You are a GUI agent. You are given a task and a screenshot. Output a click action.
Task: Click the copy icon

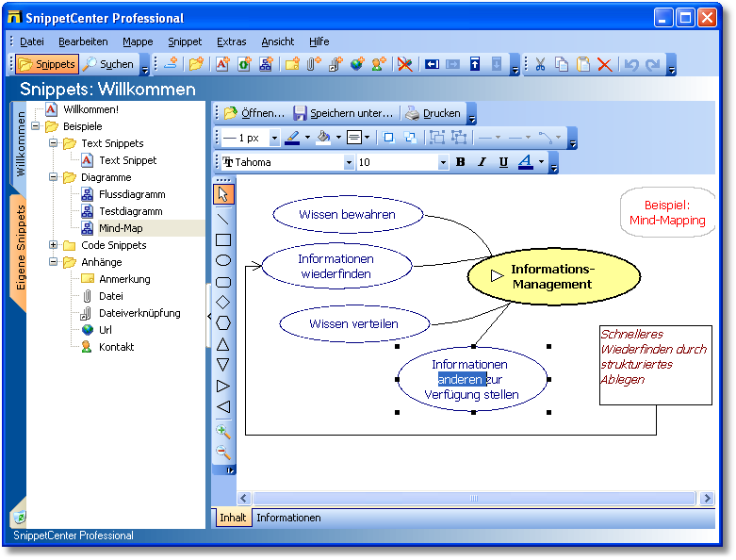tap(562, 64)
